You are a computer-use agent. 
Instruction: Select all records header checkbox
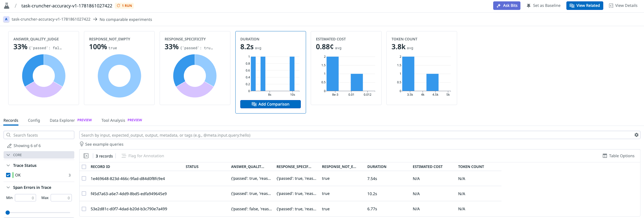tap(84, 167)
